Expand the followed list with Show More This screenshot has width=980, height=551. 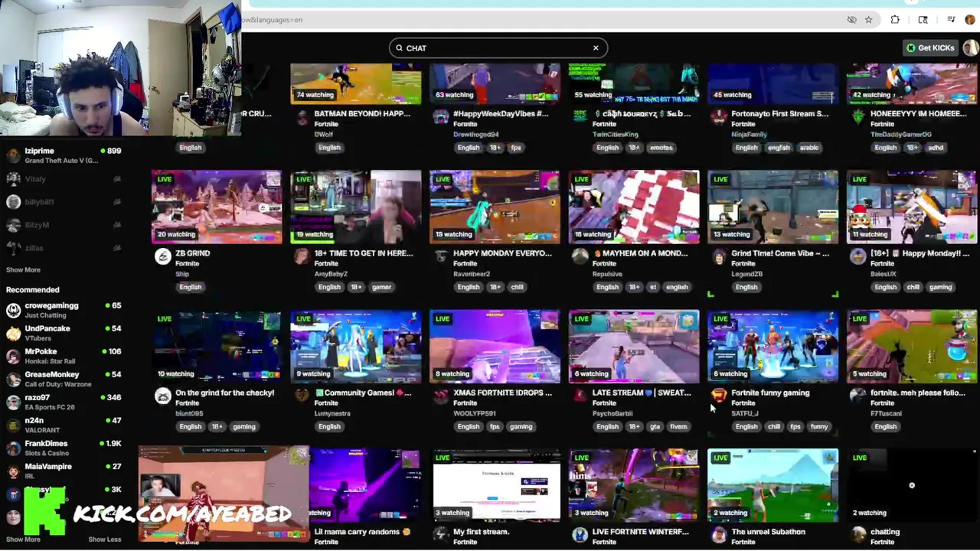23,269
